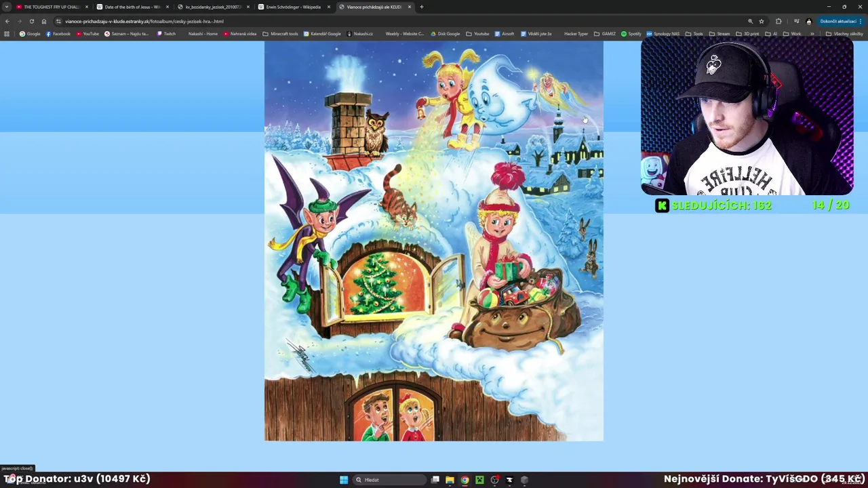The image size is (868, 488).
Task: Open the Google bookmark
Action: tap(30, 34)
